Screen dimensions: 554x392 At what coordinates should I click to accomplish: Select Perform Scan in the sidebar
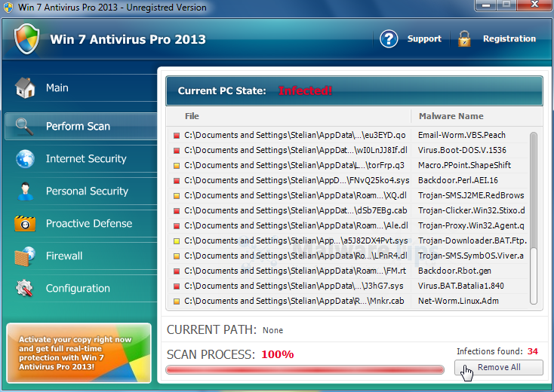81,127
